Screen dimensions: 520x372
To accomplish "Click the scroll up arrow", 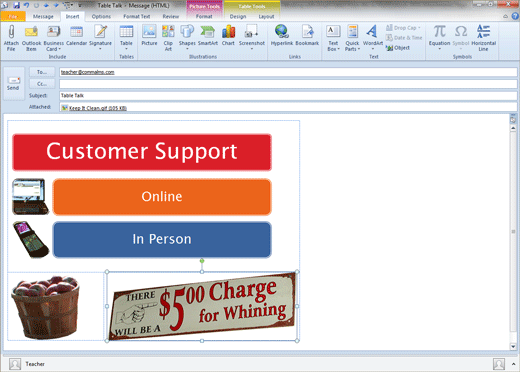I will tap(513, 128).
